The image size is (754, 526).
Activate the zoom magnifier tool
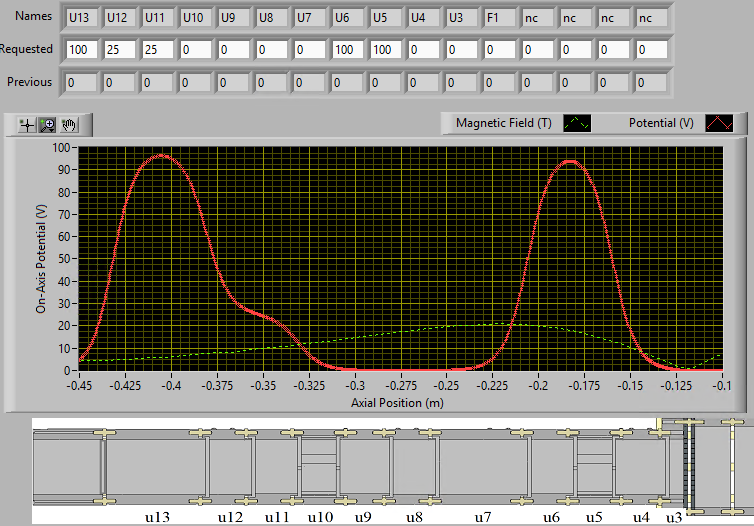pos(47,125)
